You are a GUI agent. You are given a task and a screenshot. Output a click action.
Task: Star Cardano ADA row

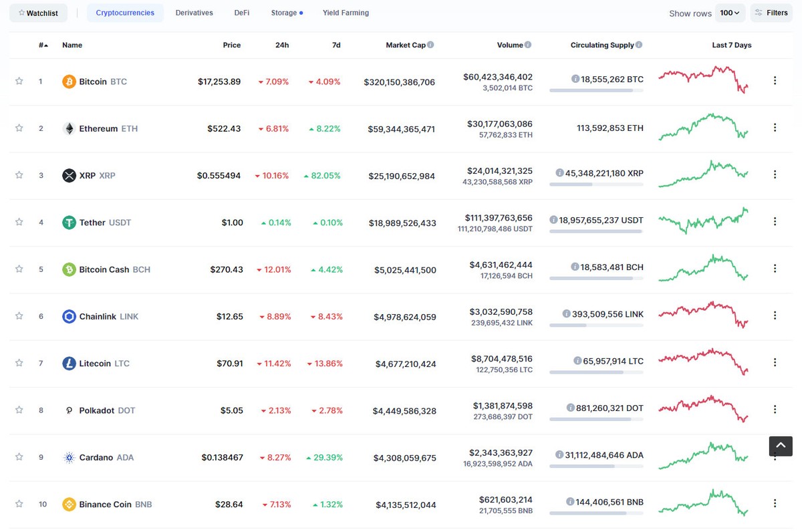click(19, 457)
